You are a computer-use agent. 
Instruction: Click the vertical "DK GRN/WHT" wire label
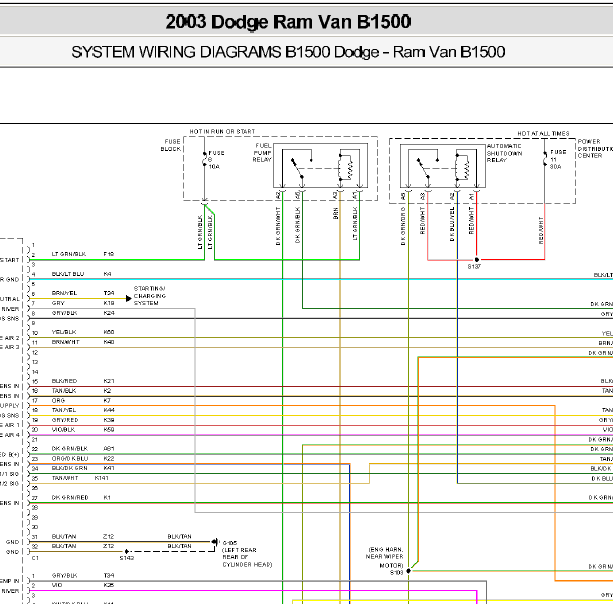tap(278, 226)
